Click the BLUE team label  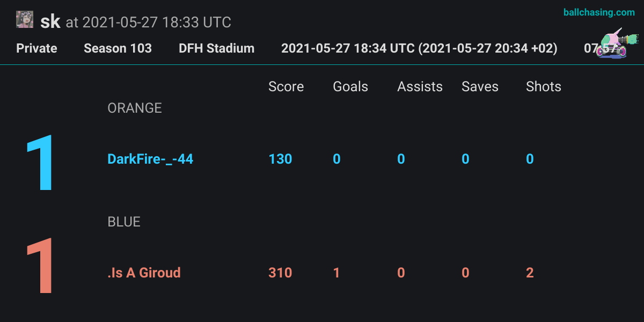pyautogui.click(x=124, y=222)
